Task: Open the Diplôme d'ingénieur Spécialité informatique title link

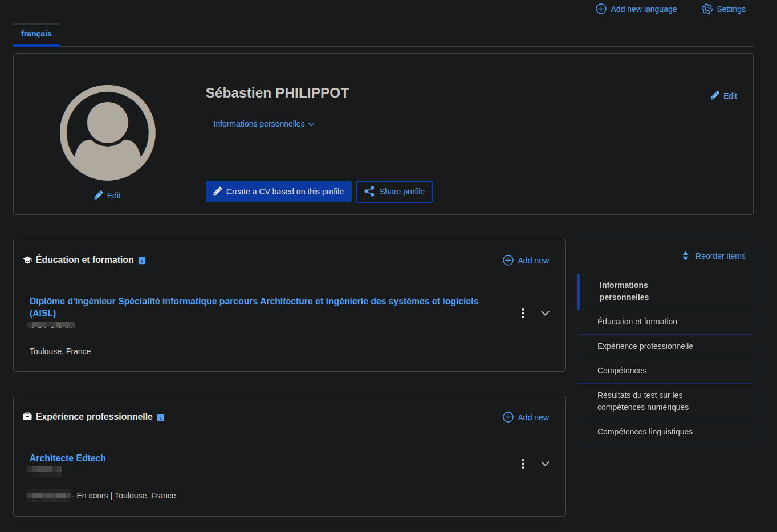Action: point(254,307)
